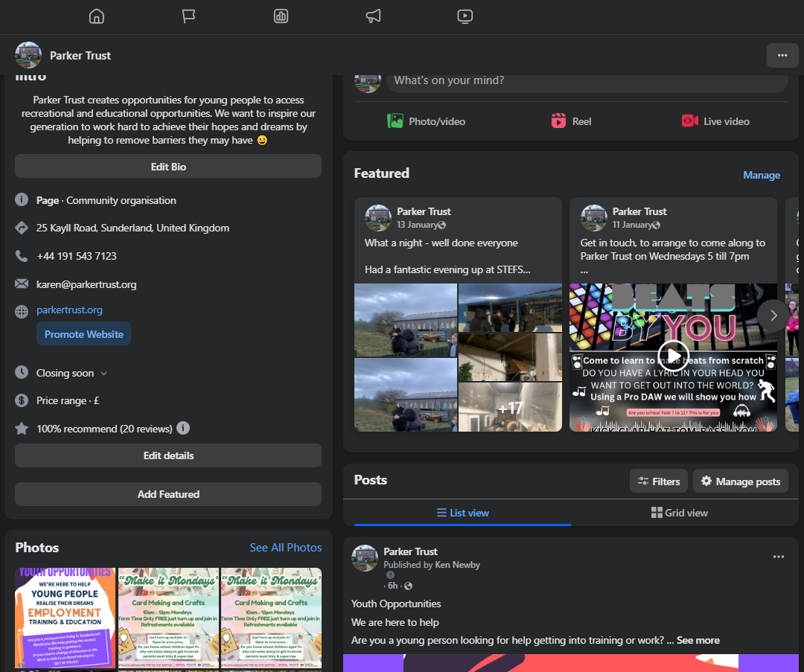Screen dimensions: 804x672
Task: Click the envelope icon by karen@parkertrust.org
Action: pyautogui.click(x=22, y=284)
